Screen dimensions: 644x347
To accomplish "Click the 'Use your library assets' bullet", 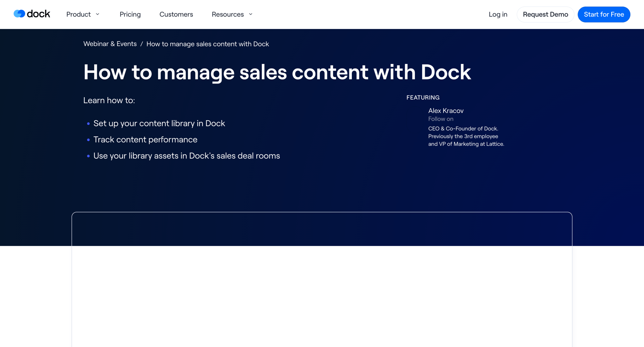I will click(187, 156).
